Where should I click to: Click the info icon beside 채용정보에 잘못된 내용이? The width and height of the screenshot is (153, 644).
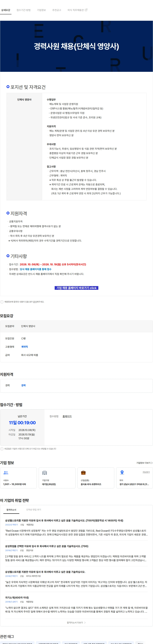pyautogui.click(x=2, y=302)
